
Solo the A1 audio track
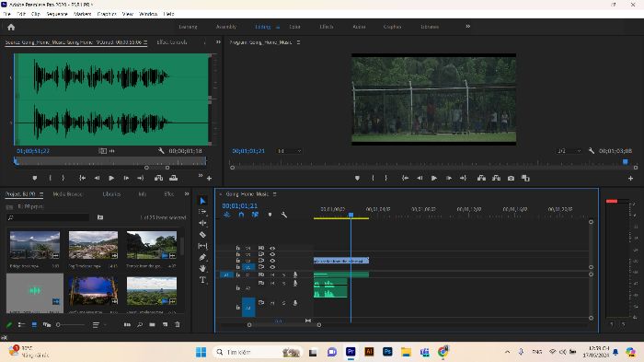pos(283,274)
